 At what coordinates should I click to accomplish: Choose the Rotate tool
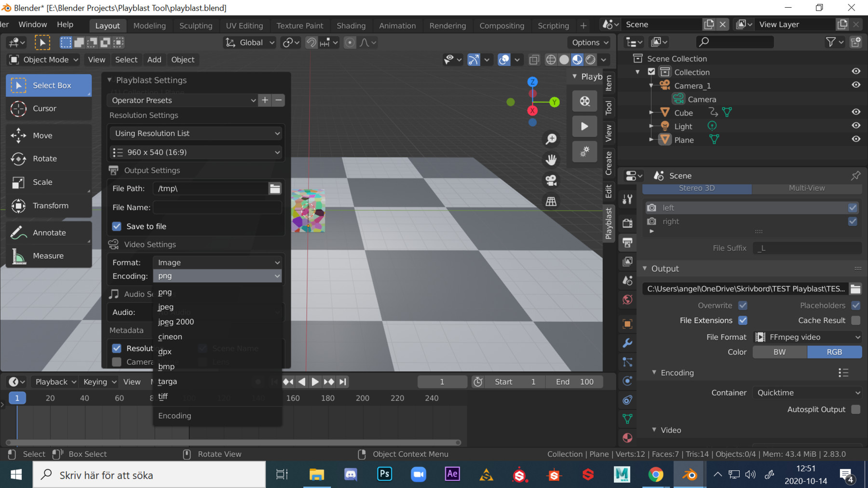tap(49, 159)
